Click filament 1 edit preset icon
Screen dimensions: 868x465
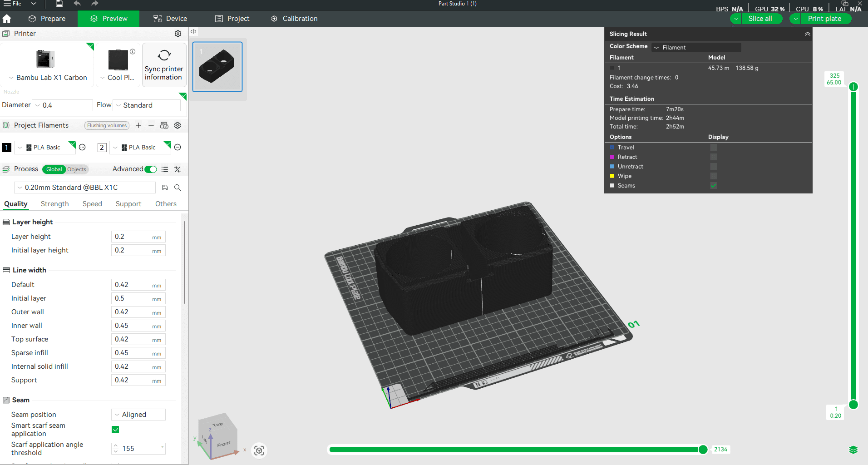(82, 147)
